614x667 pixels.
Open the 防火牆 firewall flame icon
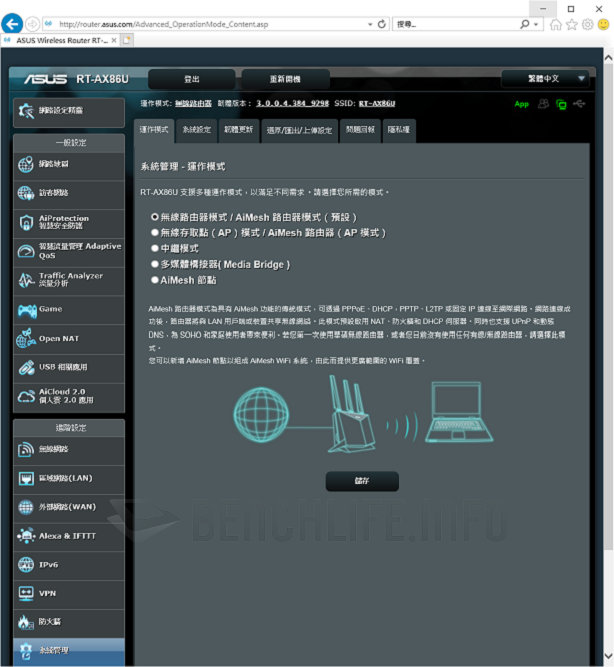(26, 622)
